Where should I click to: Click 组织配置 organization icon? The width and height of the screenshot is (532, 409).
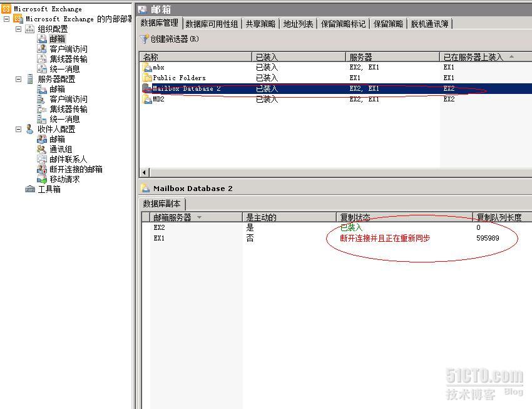click(30, 29)
